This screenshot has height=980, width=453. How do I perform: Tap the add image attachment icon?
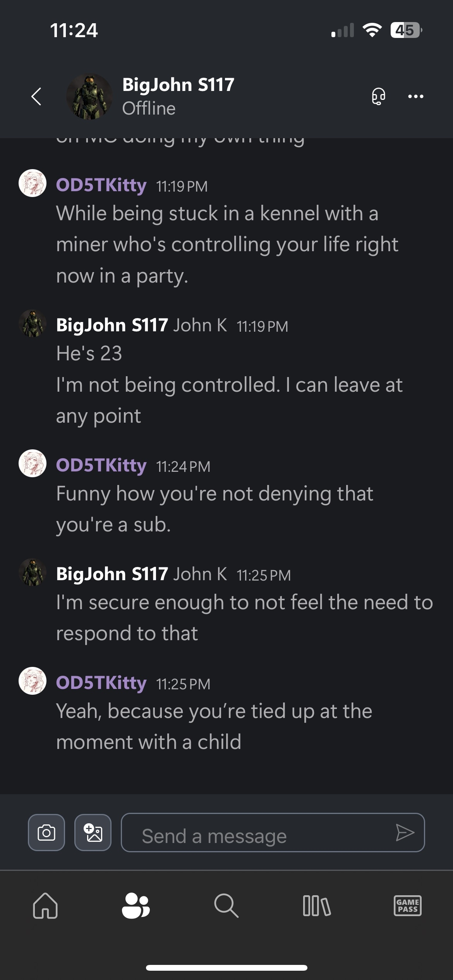pos(93,833)
